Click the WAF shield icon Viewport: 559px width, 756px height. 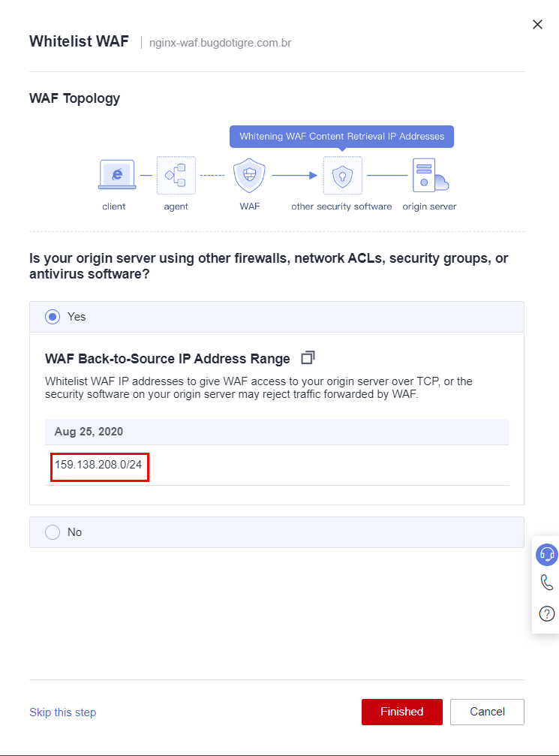click(x=249, y=176)
